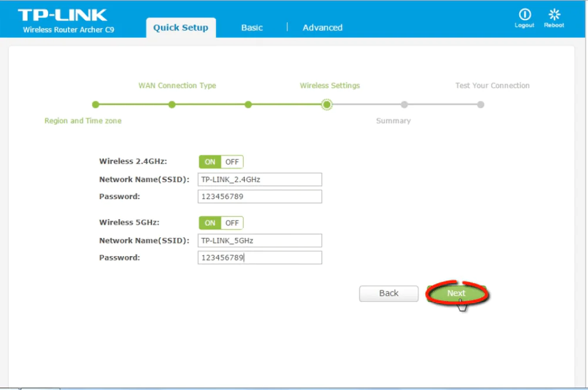Switch to the Basic tab
Viewport: 588px width, 390px height.
[251, 27]
